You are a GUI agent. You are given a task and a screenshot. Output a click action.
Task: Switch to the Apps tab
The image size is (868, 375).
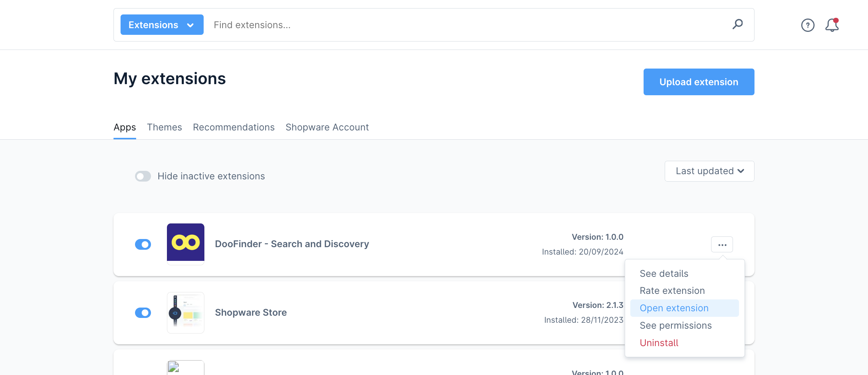click(x=125, y=127)
